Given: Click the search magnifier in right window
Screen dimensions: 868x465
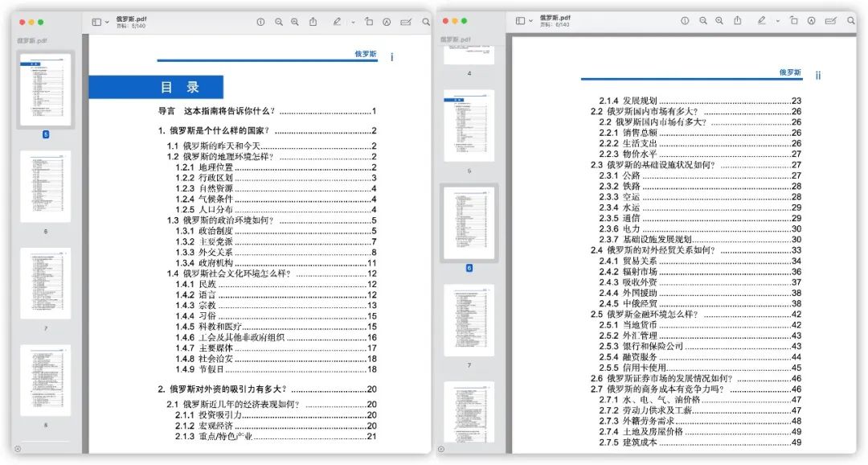Looking at the screenshot, I should (x=851, y=20).
